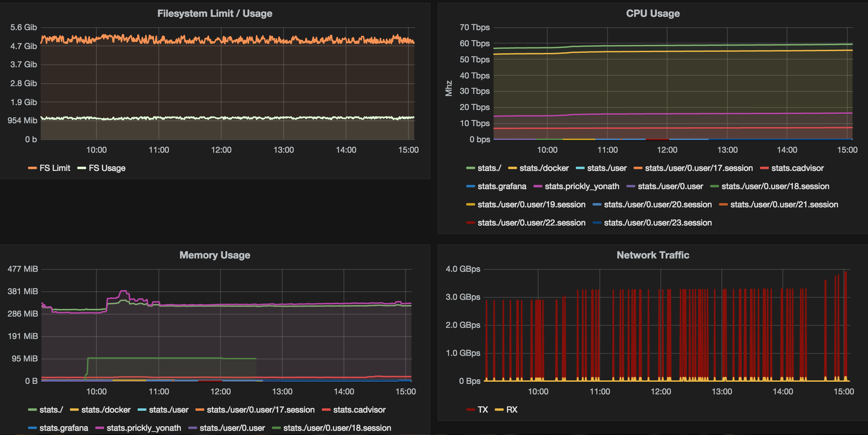Select stats./user/0.user/22.session legend entry
The width and height of the screenshot is (868, 435).
click(x=531, y=223)
